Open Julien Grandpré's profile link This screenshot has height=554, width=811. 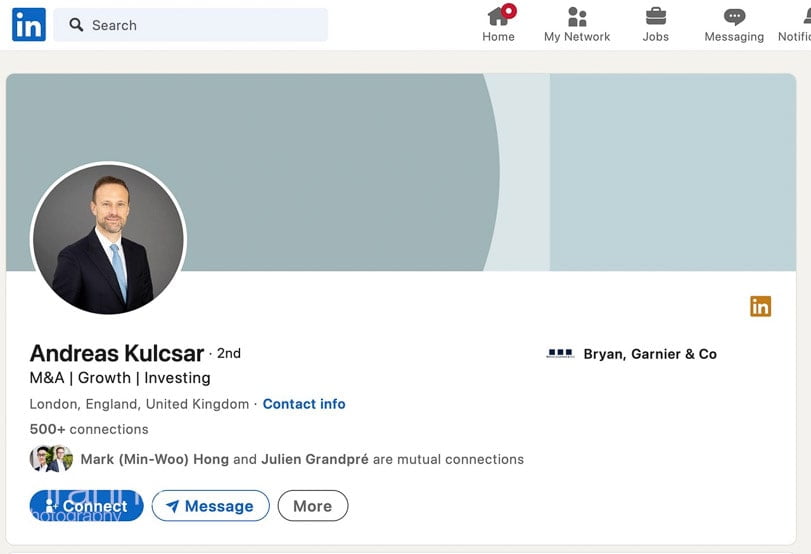tap(314, 460)
